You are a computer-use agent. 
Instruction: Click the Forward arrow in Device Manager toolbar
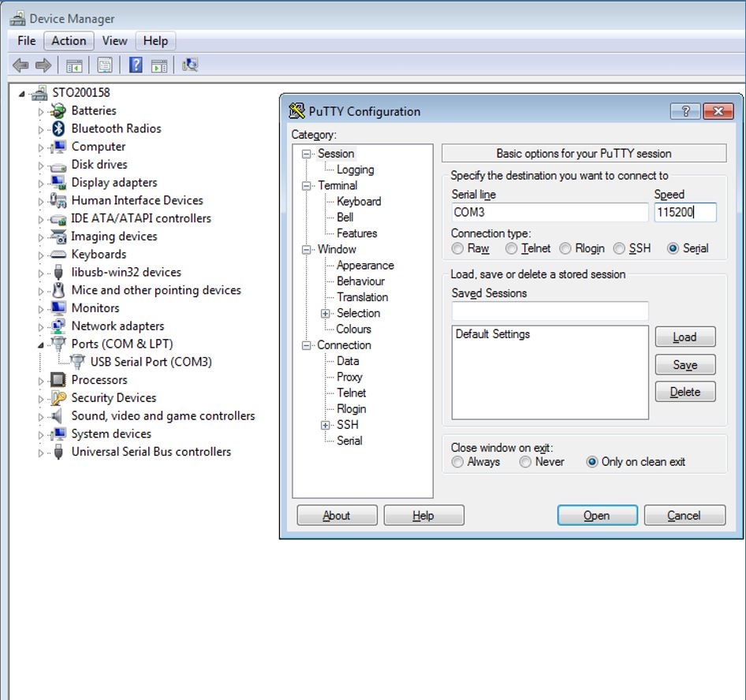pyautogui.click(x=43, y=65)
